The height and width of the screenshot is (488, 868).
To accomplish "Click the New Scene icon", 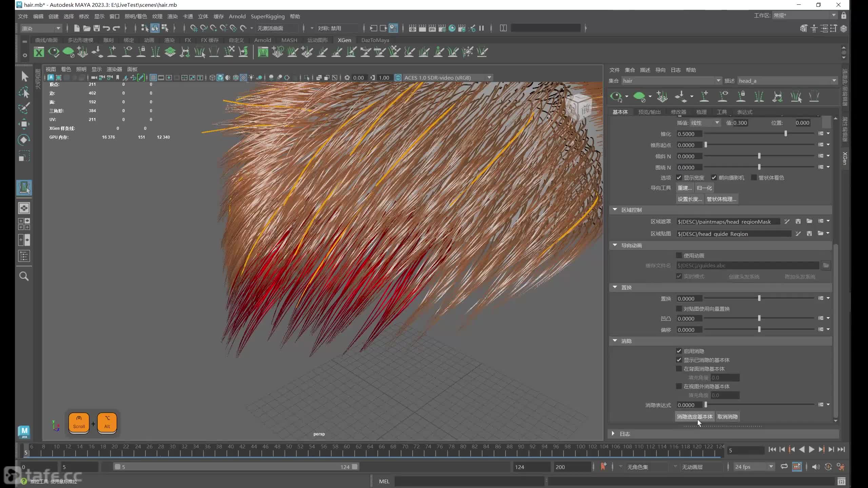I will pos(77,28).
